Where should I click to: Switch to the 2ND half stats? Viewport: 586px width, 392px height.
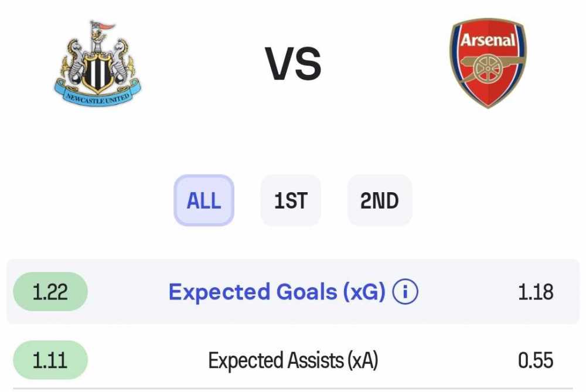click(x=380, y=200)
